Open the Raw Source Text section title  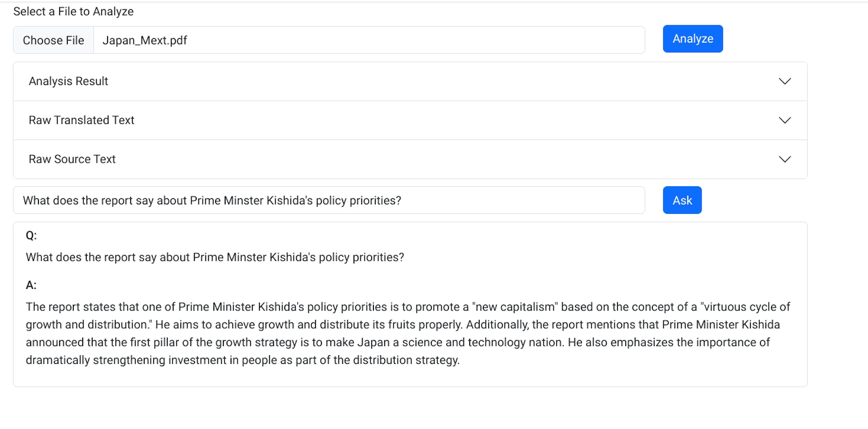tap(72, 159)
